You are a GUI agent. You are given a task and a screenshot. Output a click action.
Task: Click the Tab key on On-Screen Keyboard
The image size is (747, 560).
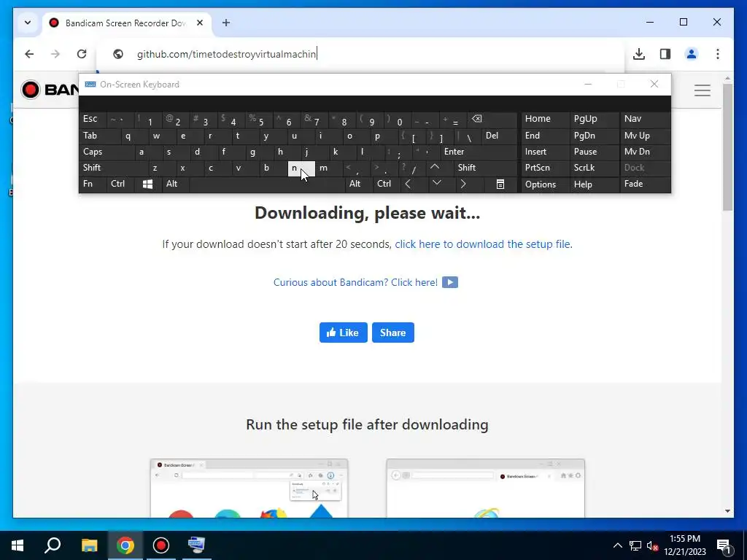99,136
